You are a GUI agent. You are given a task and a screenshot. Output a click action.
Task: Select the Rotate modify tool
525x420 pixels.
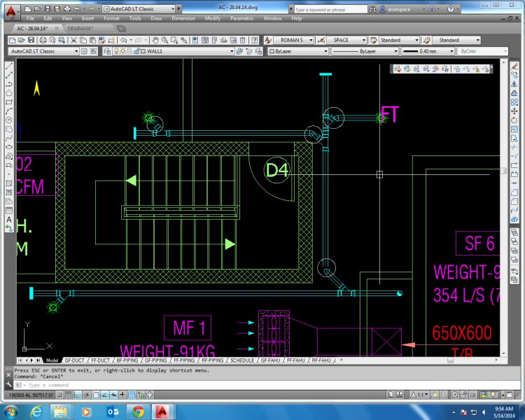pos(514,120)
